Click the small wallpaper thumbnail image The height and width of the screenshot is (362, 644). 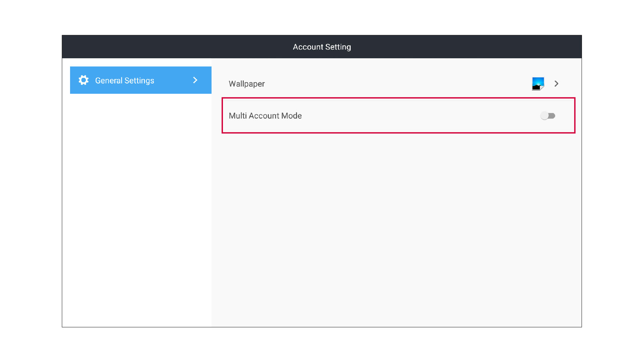pyautogui.click(x=538, y=83)
